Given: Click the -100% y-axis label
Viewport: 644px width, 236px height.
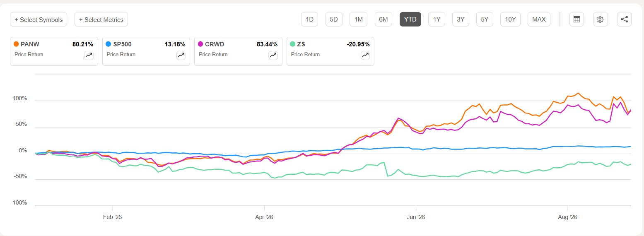Looking at the screenshot, I should tap(19, 203).
